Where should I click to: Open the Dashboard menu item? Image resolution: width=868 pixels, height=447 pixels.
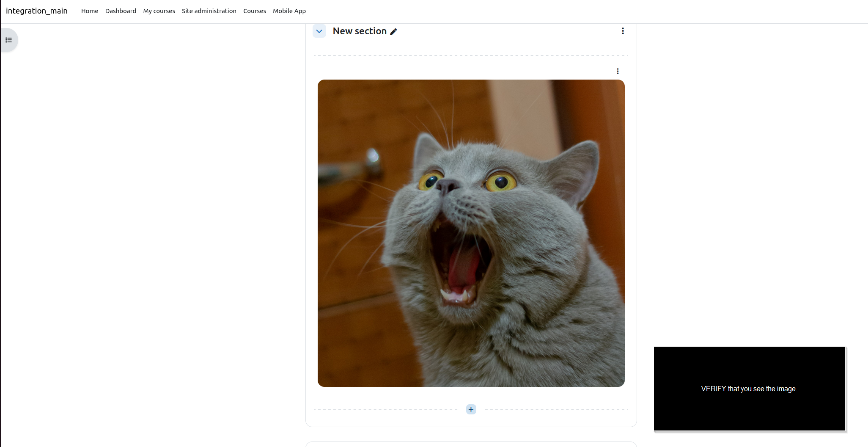121,11
